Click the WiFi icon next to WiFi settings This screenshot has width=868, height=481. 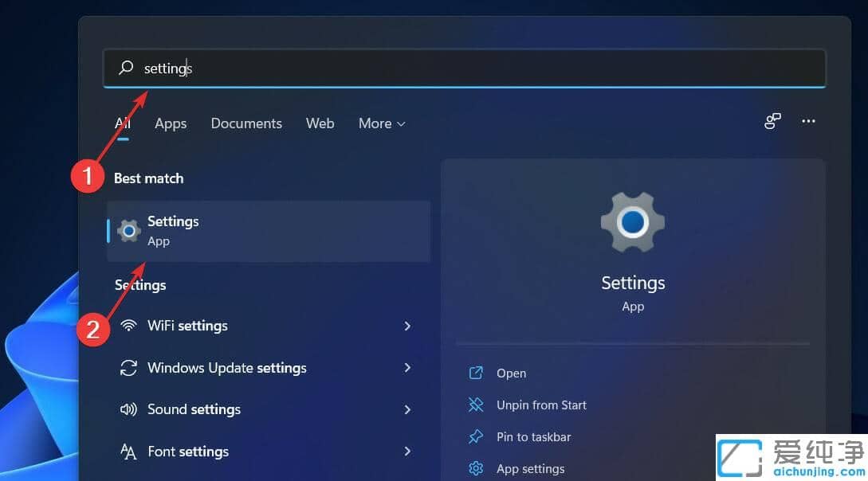[x=128, y=326]
